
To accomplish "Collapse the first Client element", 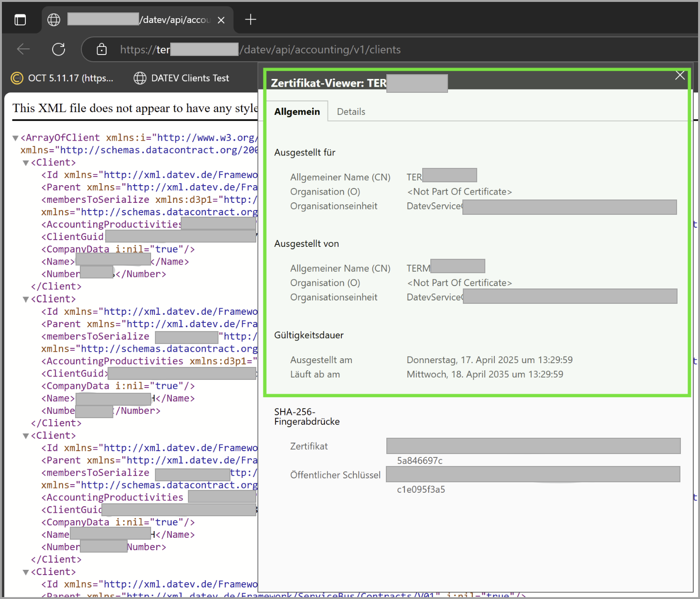I will [x=26, y=163].
